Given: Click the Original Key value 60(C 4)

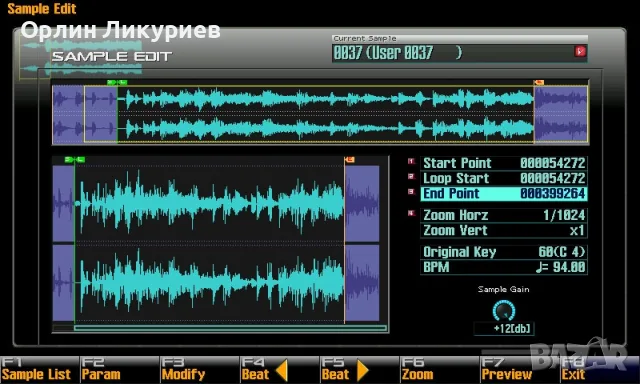Looking at the screenshot, I should click(562, 252).
